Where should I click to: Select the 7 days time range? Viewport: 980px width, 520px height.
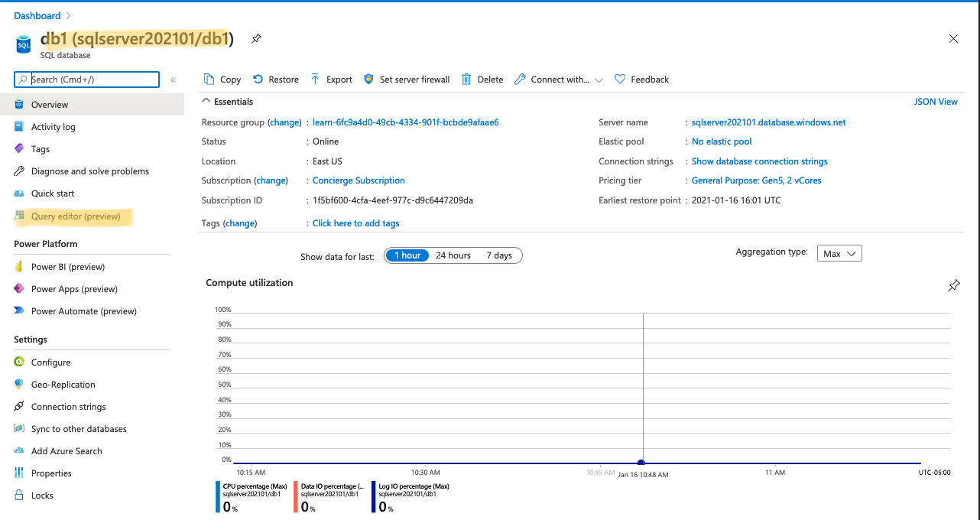pos(499,255)
